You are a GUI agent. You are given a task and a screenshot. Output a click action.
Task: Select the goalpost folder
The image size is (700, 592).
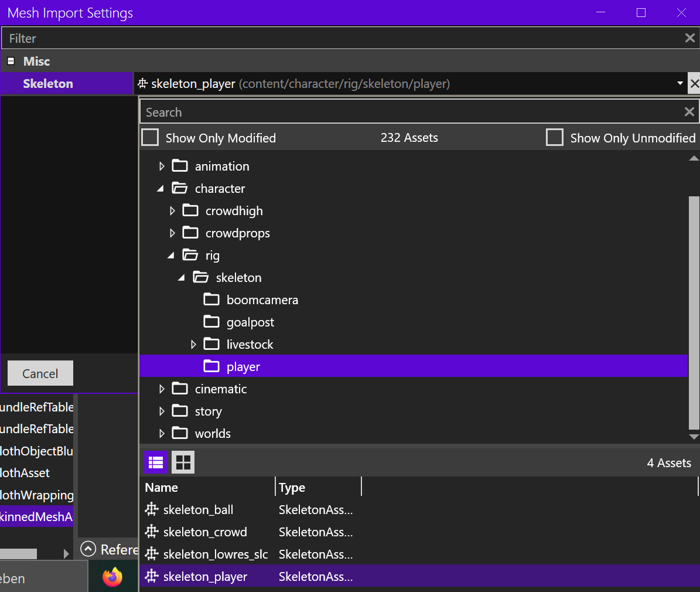(250, 322)
